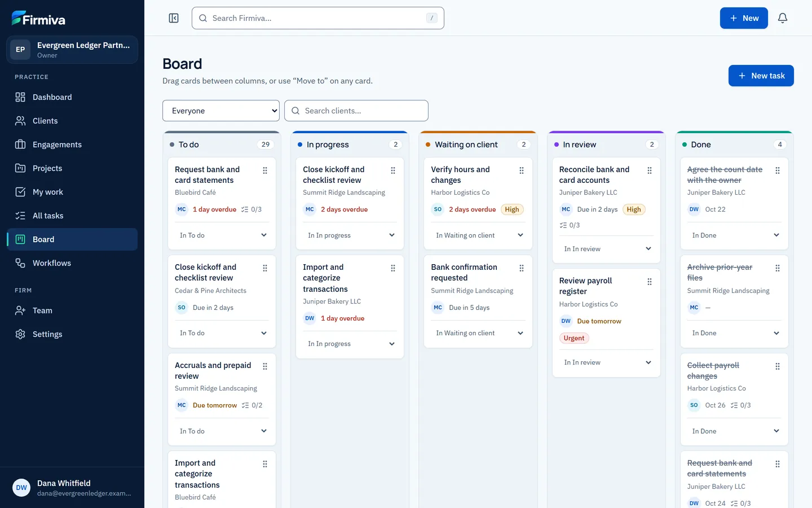Screen dimensions: 812x508
Task: Switch workspace via Evergreen Ledger Partners button
Action: tap(72, 50)
